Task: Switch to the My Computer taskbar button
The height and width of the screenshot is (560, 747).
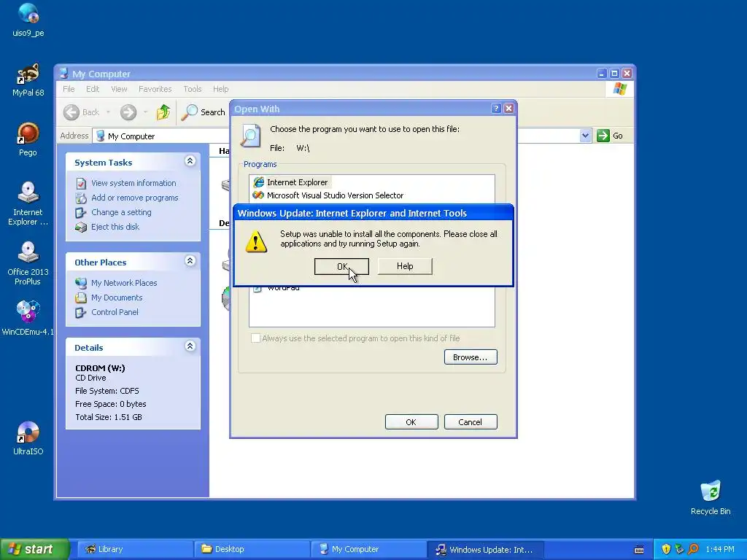Action: point(368,549)
